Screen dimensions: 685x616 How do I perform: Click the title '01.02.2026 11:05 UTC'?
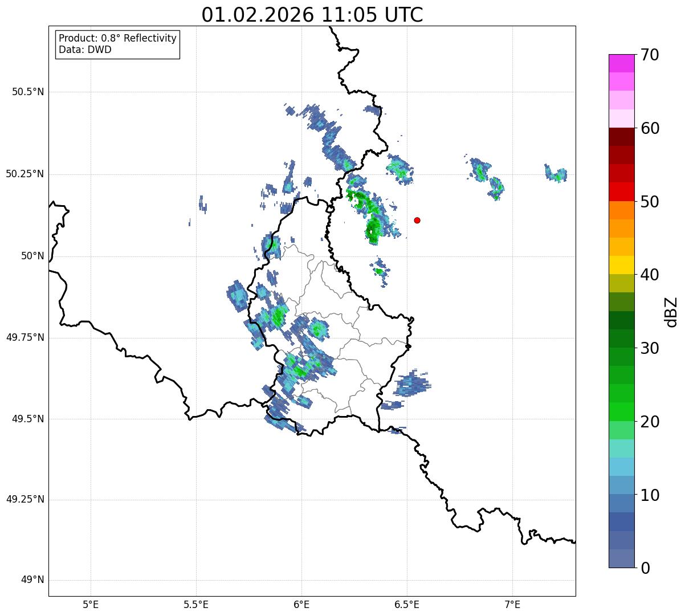click(312, 15)
